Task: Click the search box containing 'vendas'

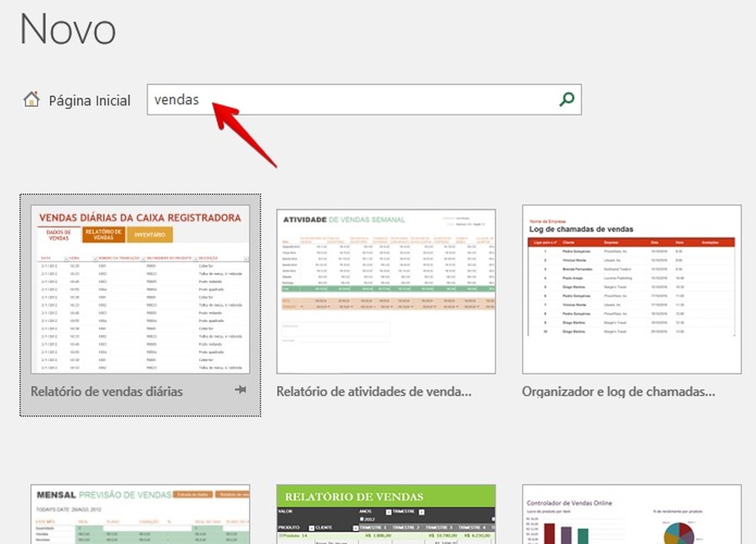Action: (x=353, y=100)
